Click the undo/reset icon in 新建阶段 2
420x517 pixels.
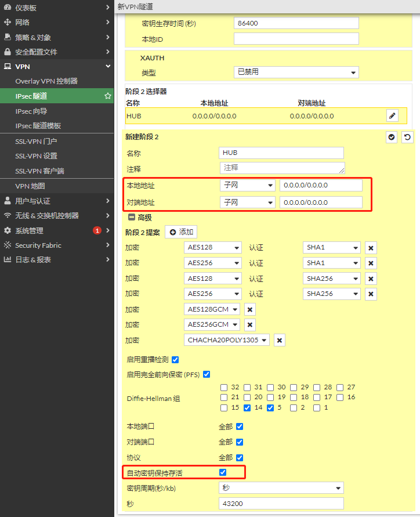(407, 137)
